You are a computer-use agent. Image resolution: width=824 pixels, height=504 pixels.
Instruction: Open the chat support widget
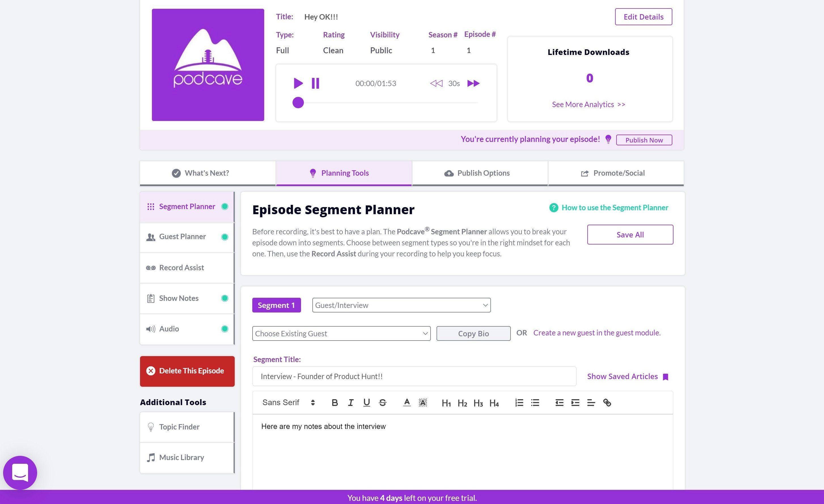point(20,472)
